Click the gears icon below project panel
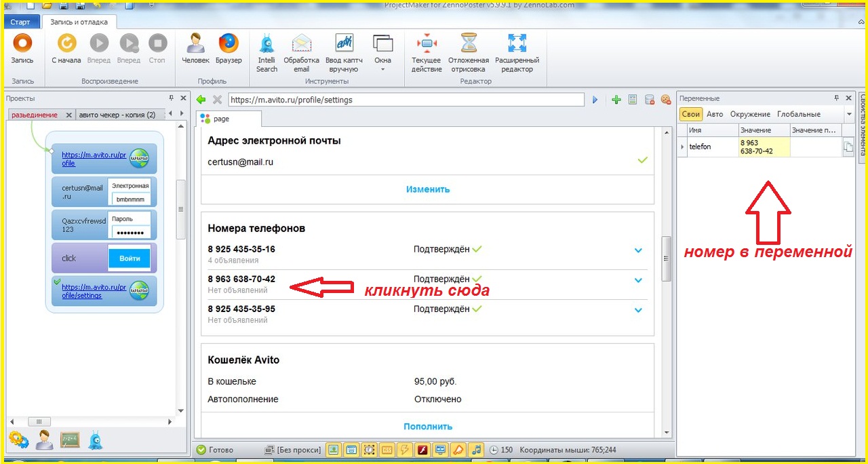 tap(18, 440)
